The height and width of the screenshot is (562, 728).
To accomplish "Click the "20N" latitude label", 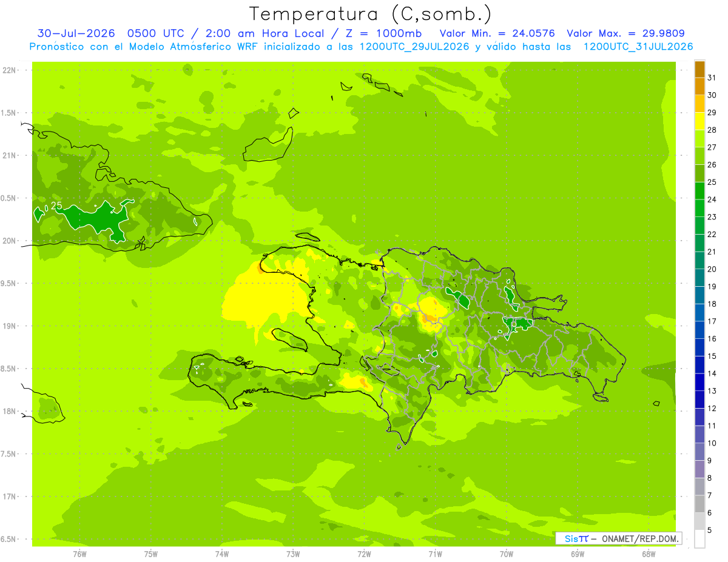I will [x=9, y=241].
